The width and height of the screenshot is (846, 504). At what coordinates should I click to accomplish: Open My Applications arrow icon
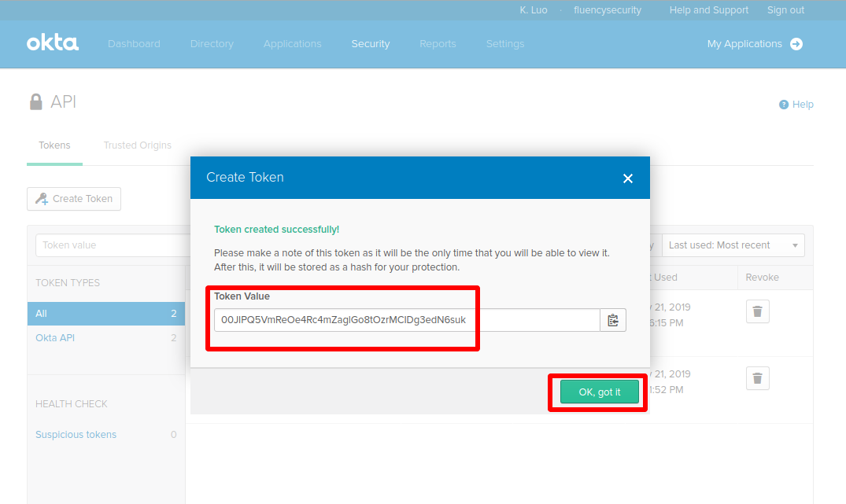pos(796,44)
